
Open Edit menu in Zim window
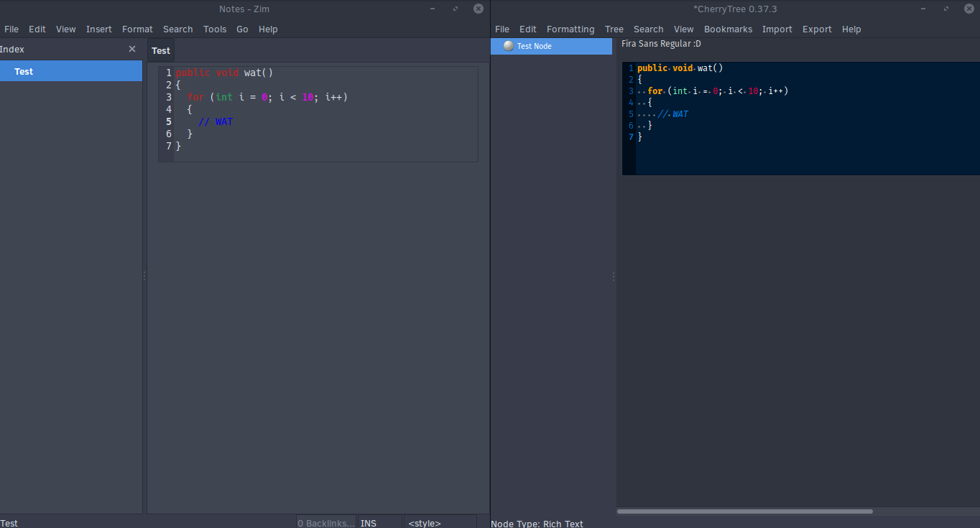37,29
